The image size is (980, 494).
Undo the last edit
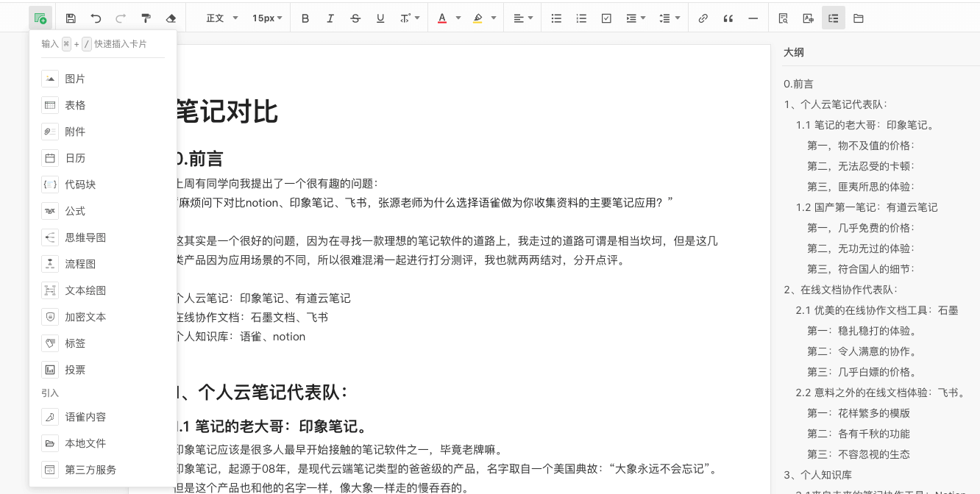click(x=96, y=18)
